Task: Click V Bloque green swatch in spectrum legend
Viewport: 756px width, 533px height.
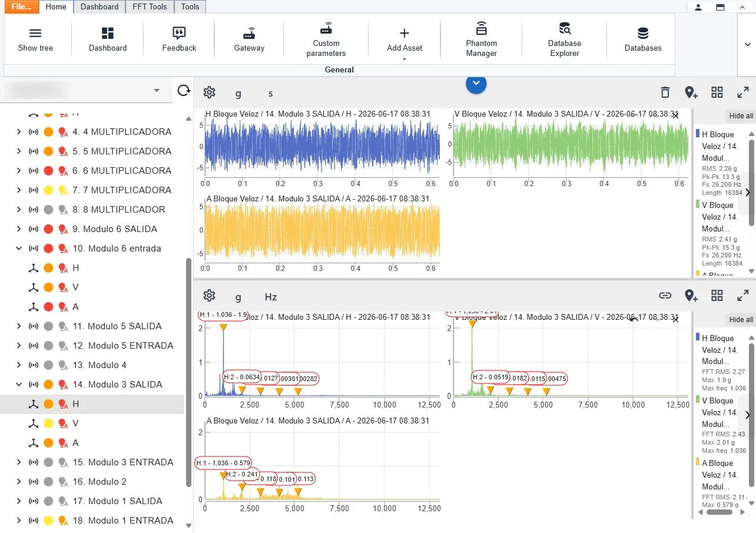Action: 698,400
